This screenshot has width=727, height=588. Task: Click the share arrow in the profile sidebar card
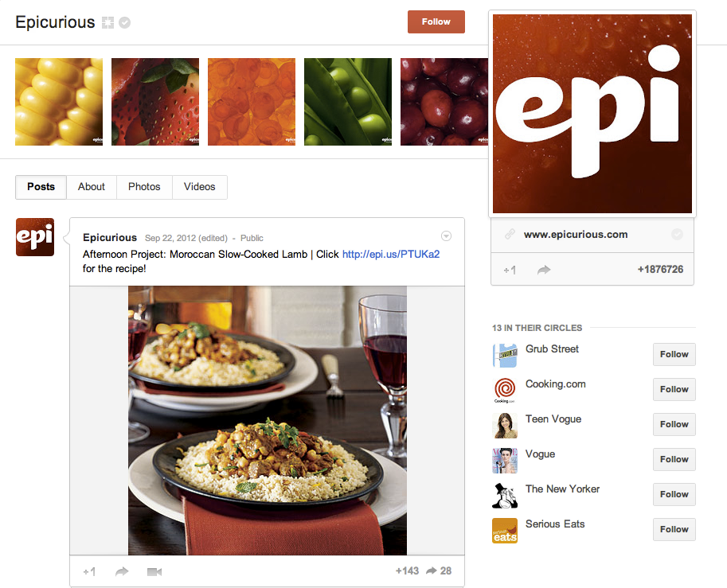[x=544, y=270]
